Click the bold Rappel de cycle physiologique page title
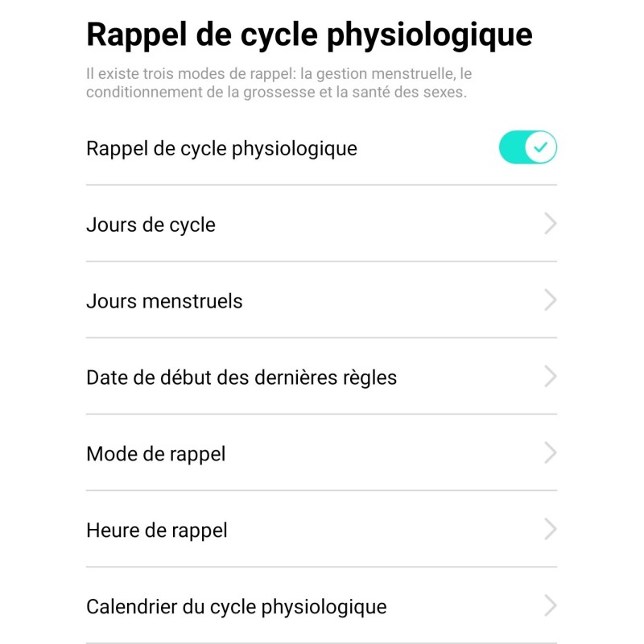Viewport: 644px width, 644px height. 309,35
